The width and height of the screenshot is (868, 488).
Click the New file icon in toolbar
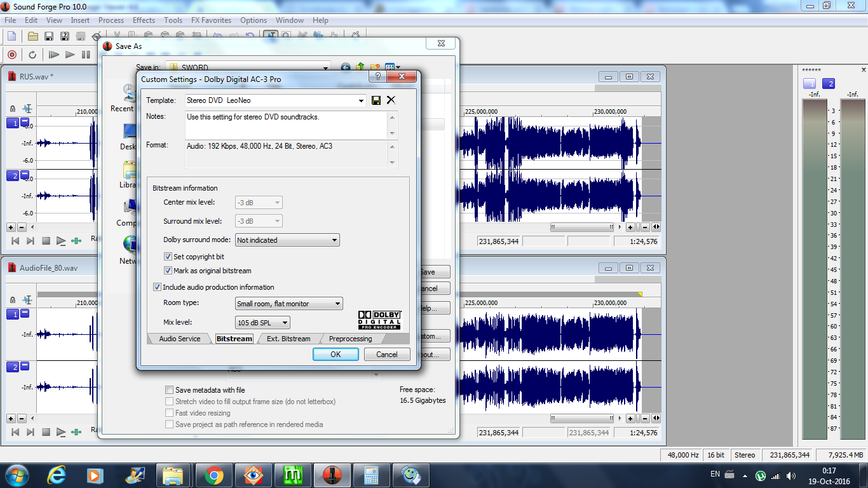[x=11, y=36]
